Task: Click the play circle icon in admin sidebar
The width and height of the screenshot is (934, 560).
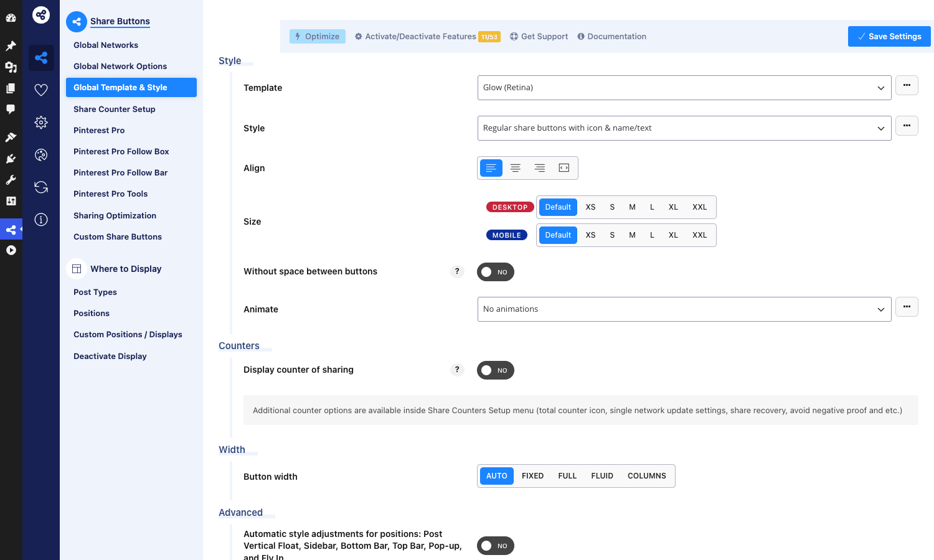Action: click(x=11, y=250)
